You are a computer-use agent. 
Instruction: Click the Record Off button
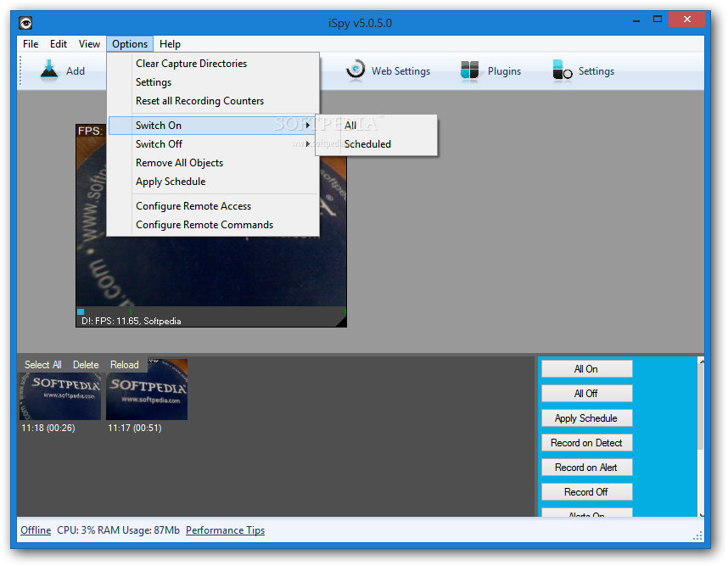tap(586, 492)
